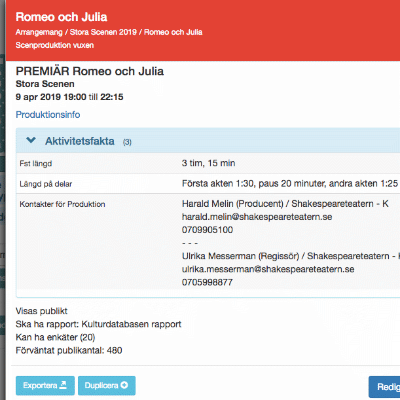The image size is (400, 400).
Task: Open Stora Scenen 2019 breadcrumb link
Action: (103, 32)
